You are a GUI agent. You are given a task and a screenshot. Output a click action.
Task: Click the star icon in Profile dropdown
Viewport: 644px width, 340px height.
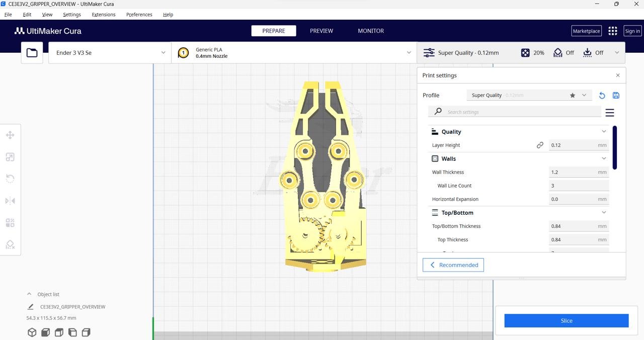coord(572,95)
